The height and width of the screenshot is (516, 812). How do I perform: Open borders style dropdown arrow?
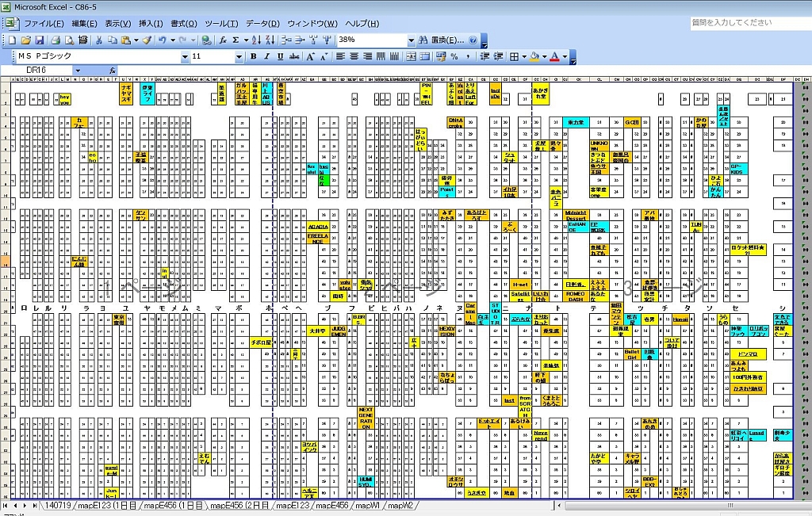pyautogui.click(x=524, y=56)
